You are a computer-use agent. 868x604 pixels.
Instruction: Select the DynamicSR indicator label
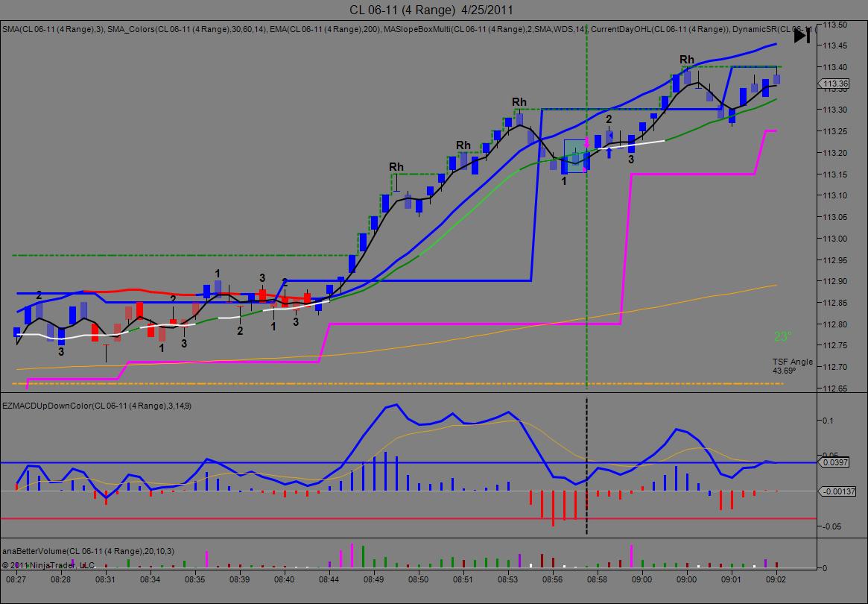774,29
